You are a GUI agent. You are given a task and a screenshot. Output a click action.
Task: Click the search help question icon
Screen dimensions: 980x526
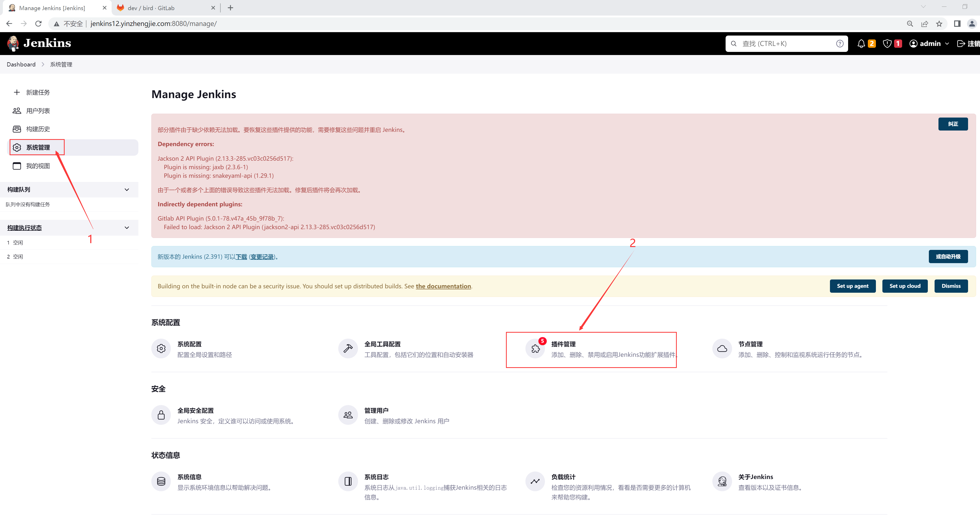click(840, 44)
